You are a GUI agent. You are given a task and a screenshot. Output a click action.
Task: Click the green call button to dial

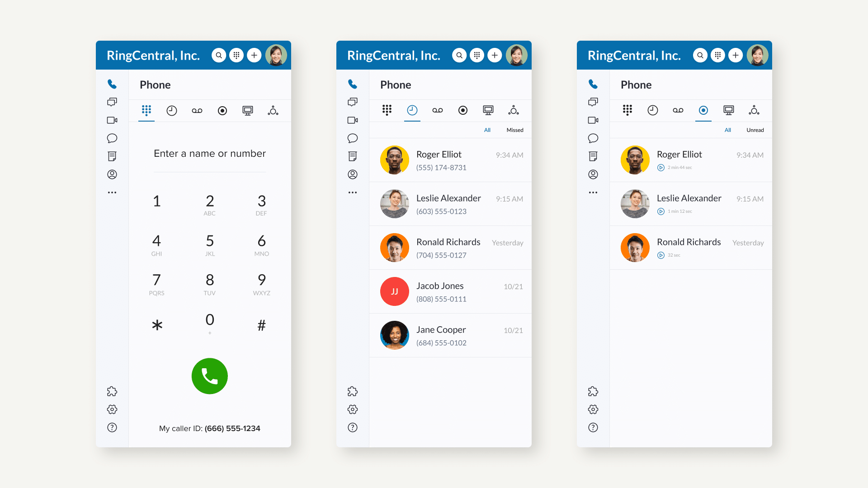pyautogui.click(x=209, y=376)
